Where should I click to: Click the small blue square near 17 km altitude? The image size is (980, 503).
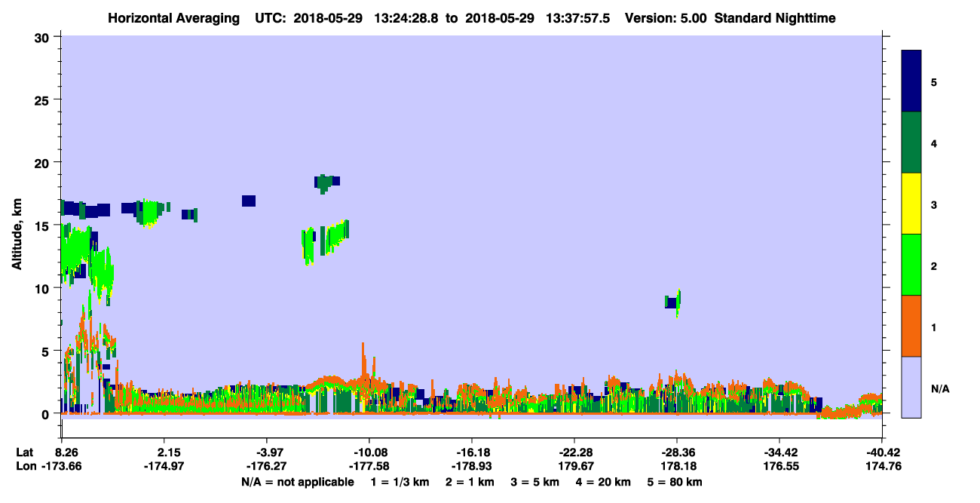[x=249, y=201]
